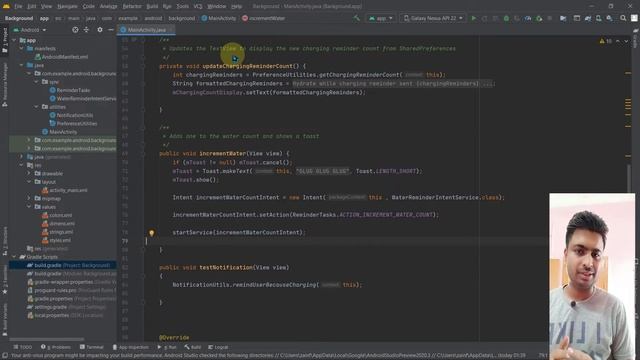Image resolution: width=640 pixels, height=360 pixels.
Task: Select PreferenceUtilities in project tree
Action: click(73, 123)
